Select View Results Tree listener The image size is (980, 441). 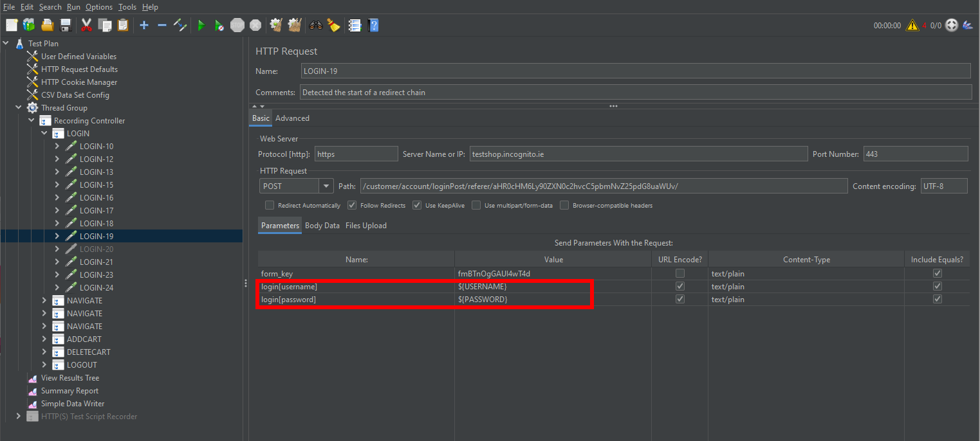coord(70,378)
